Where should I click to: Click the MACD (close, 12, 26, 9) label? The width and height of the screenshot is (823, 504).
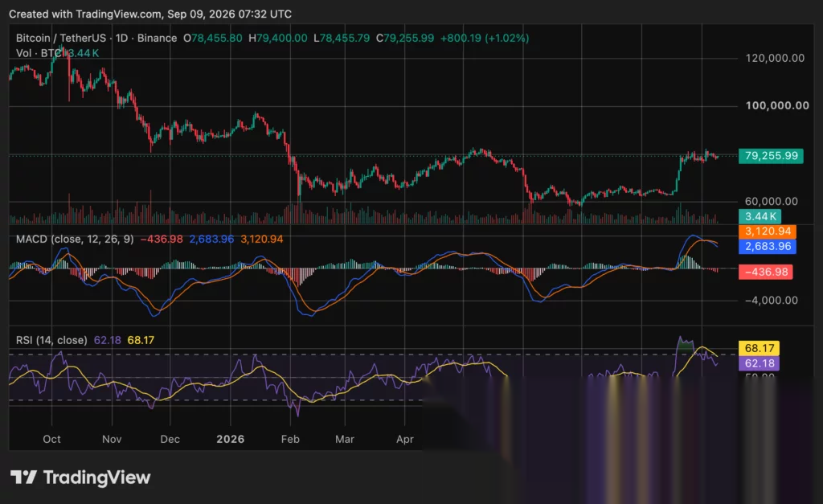click(x=75, y=240)
